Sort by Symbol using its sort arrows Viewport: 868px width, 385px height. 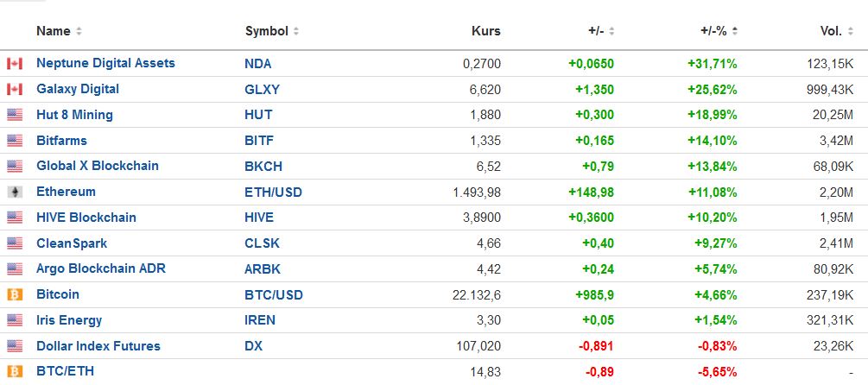click(x=296, y=32)
